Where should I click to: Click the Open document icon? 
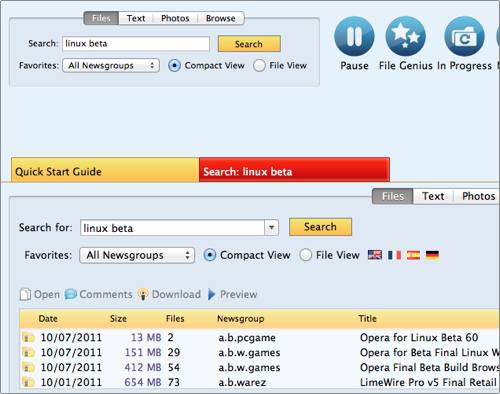pyautogui.click(x=25, y=294)
